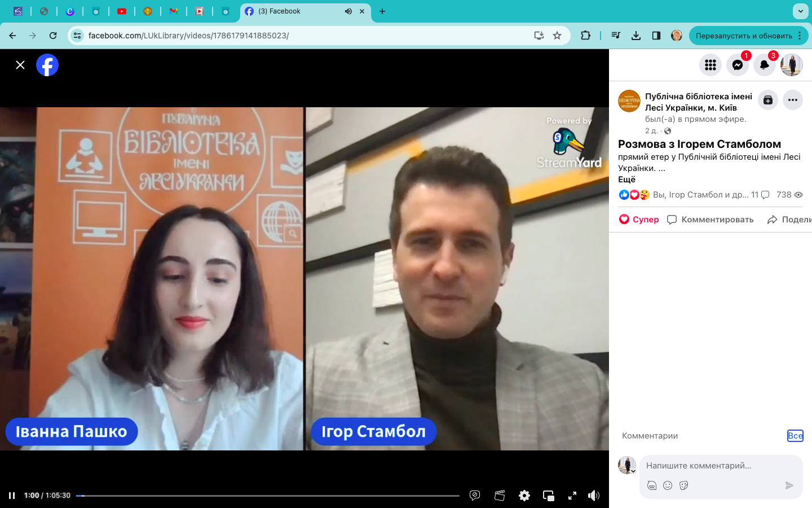Open the post options three-dot menu
This screenshot has height=508, width=812.
coord(792,100)
